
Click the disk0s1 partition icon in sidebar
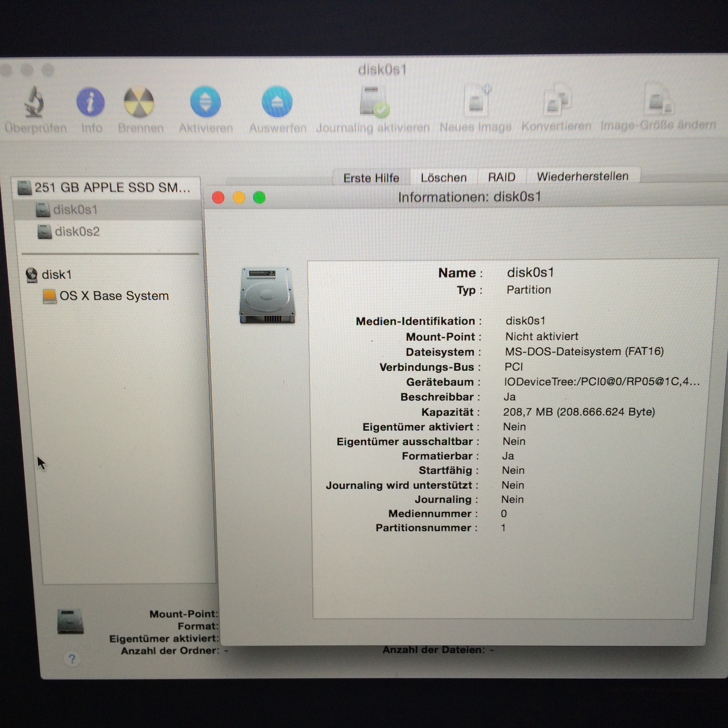click(x=43, y=209)
